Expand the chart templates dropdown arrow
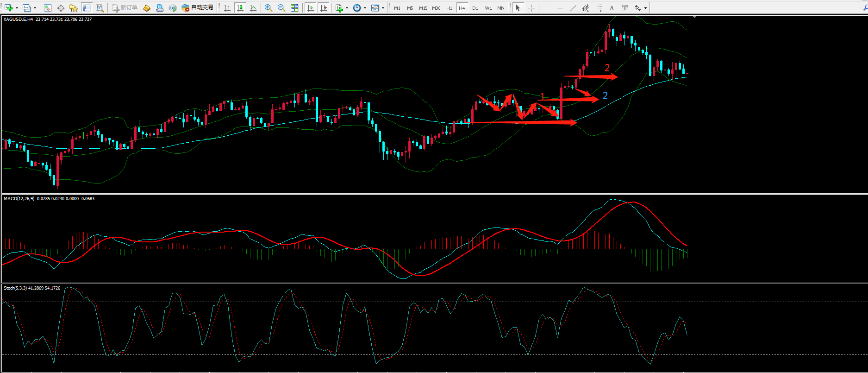This screenshot has width=868, height=373. (383, 8)
